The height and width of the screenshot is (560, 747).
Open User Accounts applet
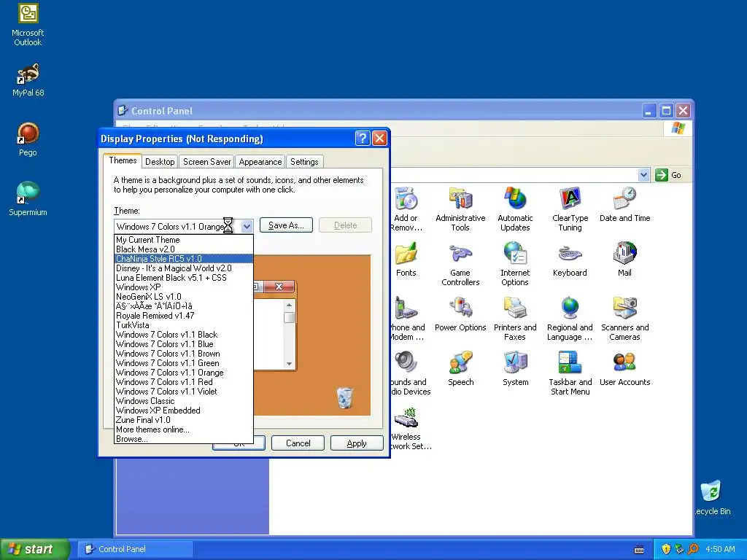[x=624, y=369]
